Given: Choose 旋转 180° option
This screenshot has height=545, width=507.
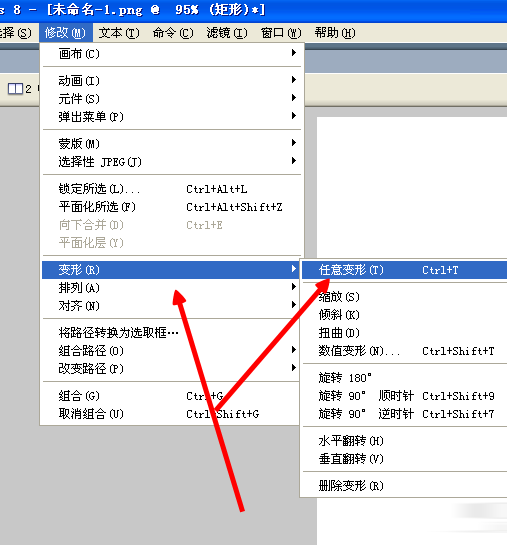Looking at the screenshot, I should click(404, 378).
